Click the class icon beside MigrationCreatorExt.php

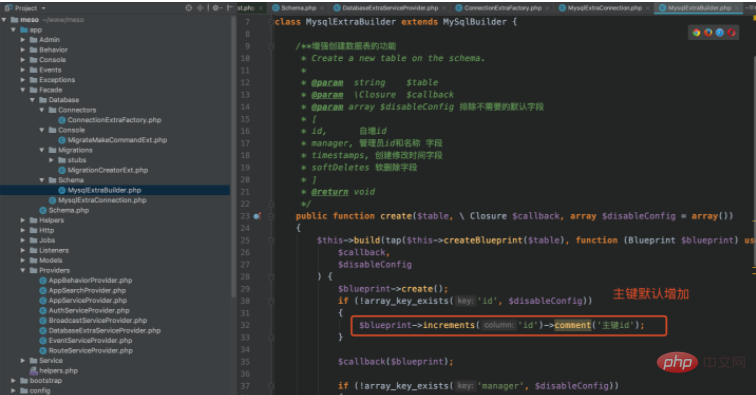point(62,170)
